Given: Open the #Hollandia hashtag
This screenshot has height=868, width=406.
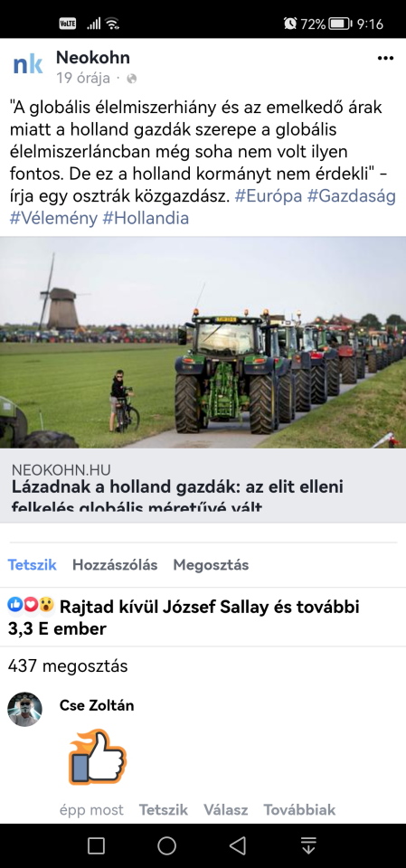Looking at the screenshot, I should [146, 218].
